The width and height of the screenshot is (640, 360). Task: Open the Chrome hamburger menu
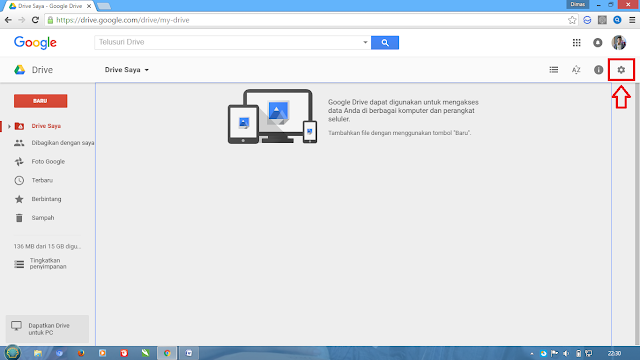pyautogui.click(x=632, y=20)
